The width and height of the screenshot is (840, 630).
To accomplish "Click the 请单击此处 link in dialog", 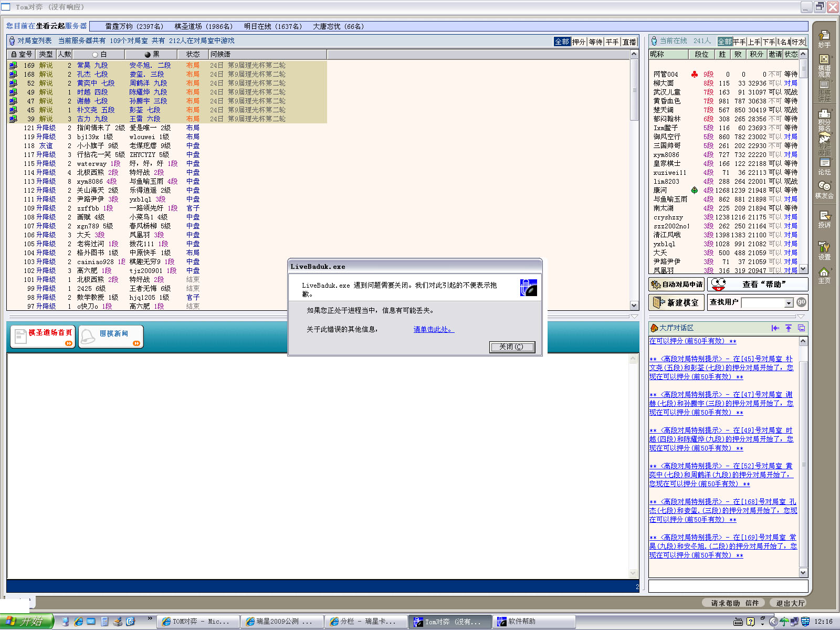I will coord(433,330).
